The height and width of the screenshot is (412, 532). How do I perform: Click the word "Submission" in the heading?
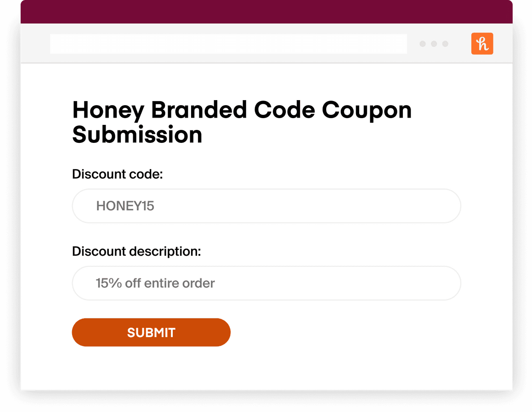pos(137,135)
